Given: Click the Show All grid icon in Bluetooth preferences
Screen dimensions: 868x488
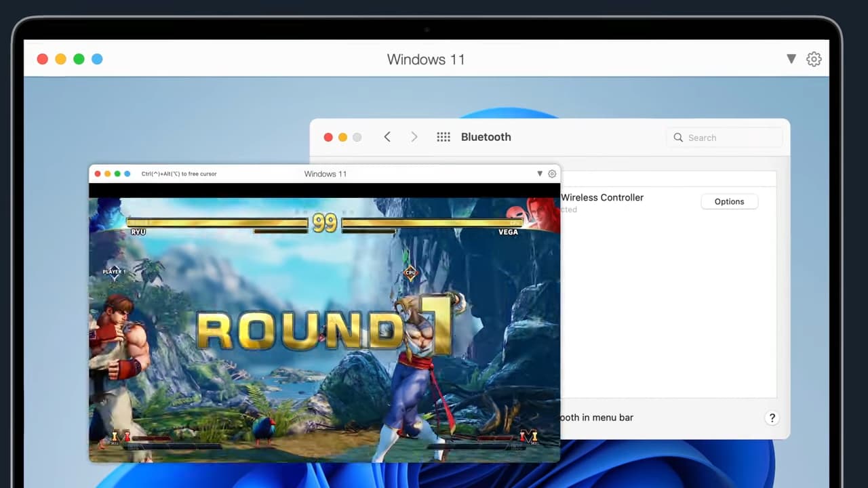Looking at the screenshot, I should (x=443, y=137).
